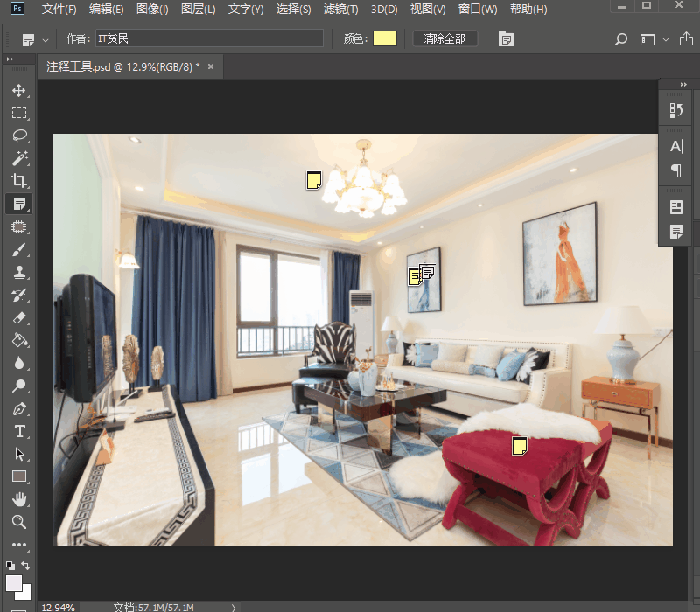Viewport: 700px width, 612px height.
Task: Select the Lasso tool
Action: point(19,136)
